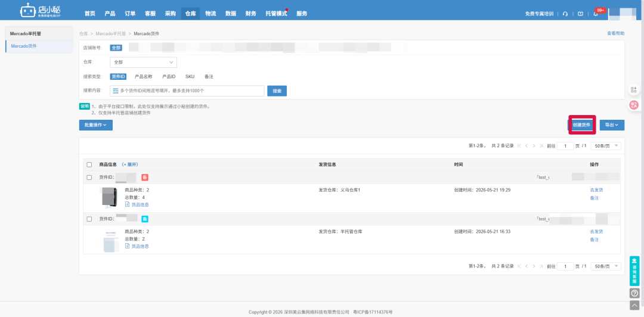Tick checkbox of first 货件ID row
Viewport: 644px width, 317px height.
(x=89, y=178)
